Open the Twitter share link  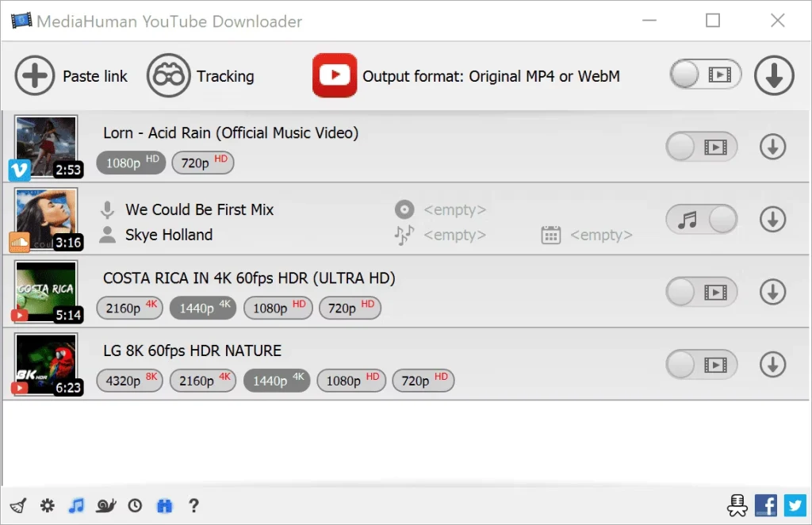click(794, 505)
